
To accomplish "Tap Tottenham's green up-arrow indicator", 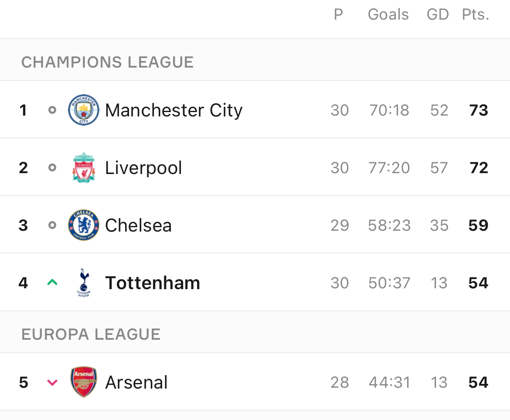I will [x=52, y=282].
